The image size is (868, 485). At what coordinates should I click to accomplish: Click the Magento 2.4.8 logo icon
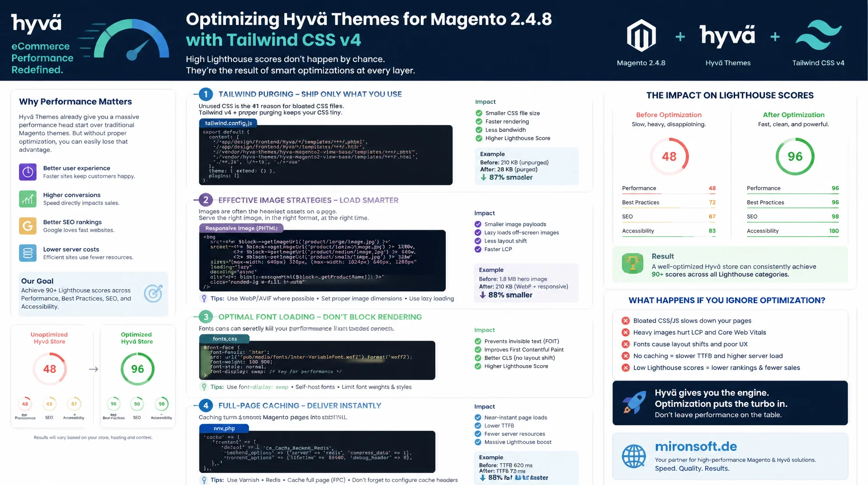641,35
